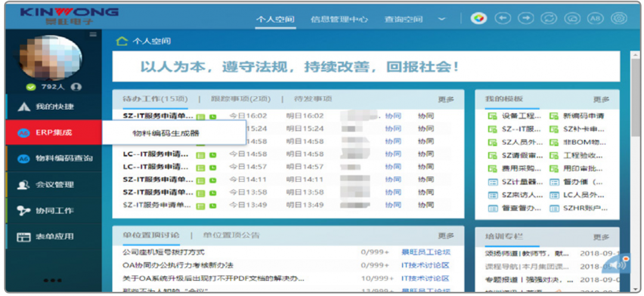Screen dimensions: 644x296
Task: Switch to the 信息管理中心 tab
Action: tap(339, 19)
